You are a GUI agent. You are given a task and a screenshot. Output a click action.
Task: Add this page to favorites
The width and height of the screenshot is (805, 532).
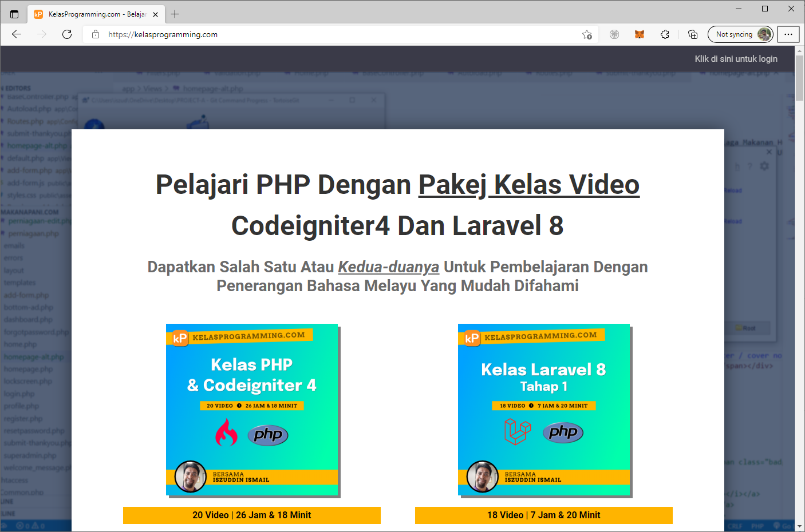587,34
